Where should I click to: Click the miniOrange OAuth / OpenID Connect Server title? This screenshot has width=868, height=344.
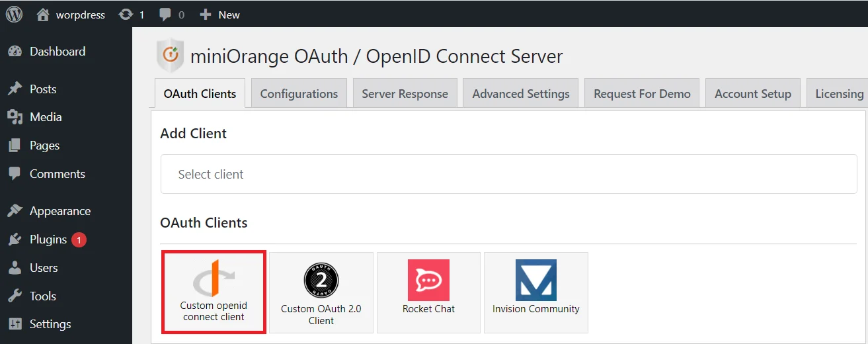point(377,56)
